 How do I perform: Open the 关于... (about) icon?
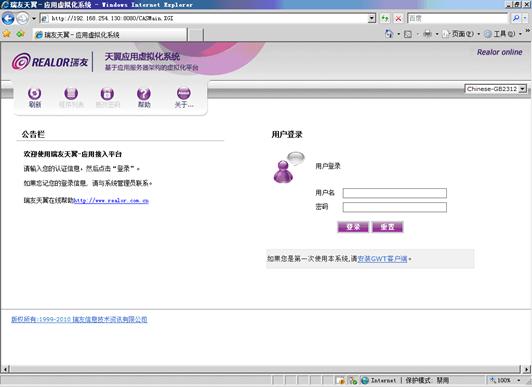coord(184,93)
